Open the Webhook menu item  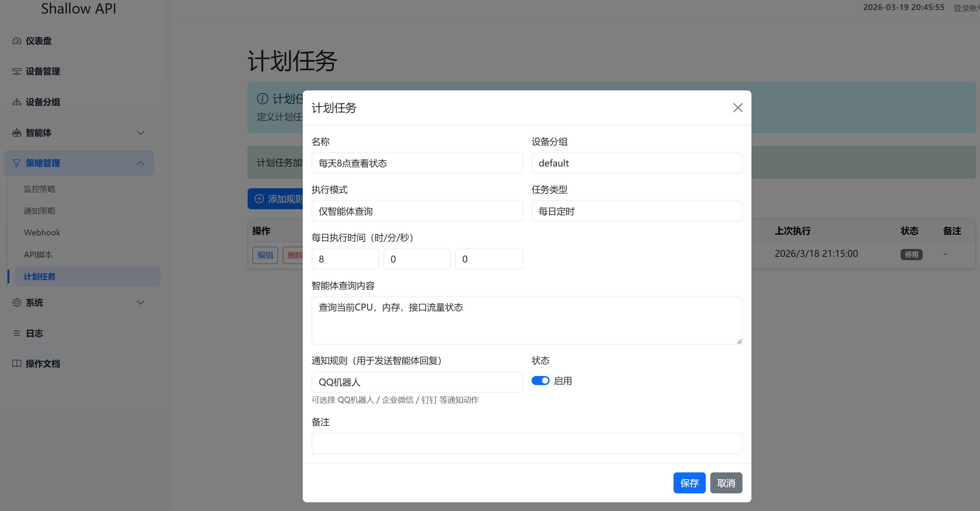click(42, 233)
